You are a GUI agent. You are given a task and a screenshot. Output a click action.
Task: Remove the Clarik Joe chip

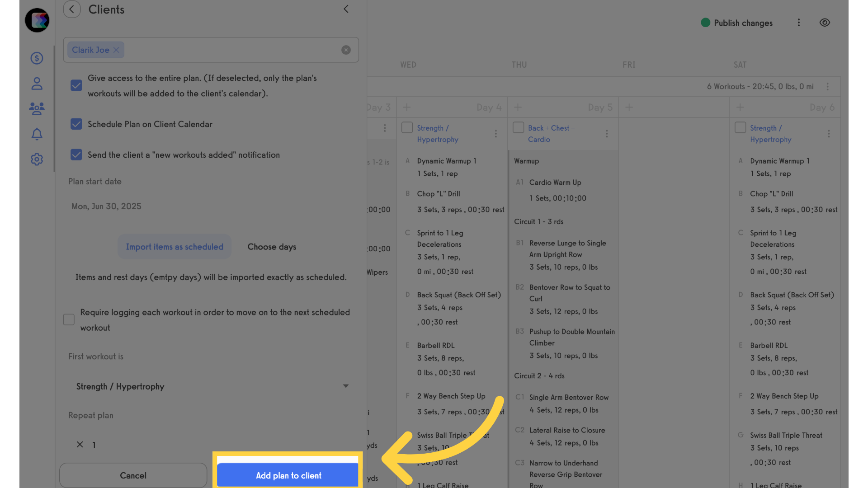point(116,50)
